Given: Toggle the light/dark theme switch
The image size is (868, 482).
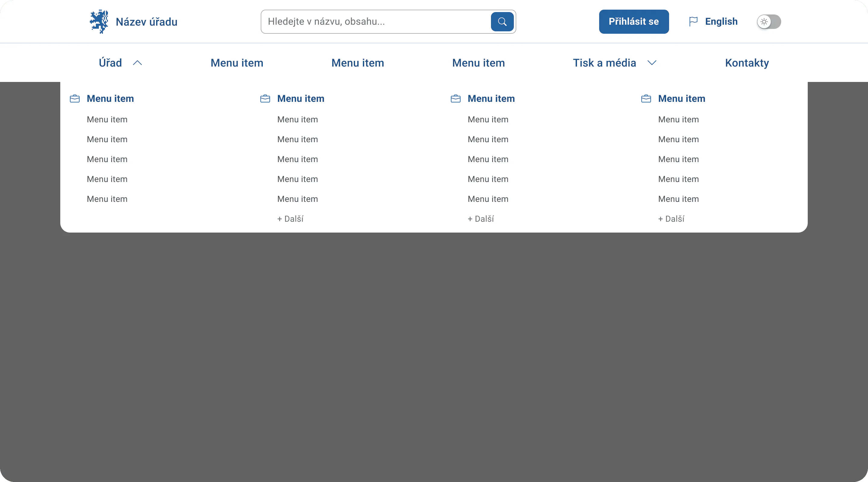Looking at the screenshot, I should [x=769, y=22].
